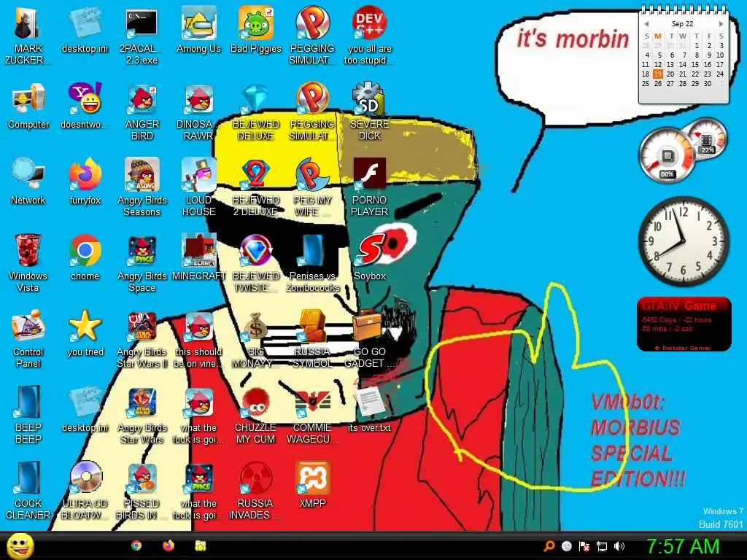Open the DEV C++ icon

369,23
